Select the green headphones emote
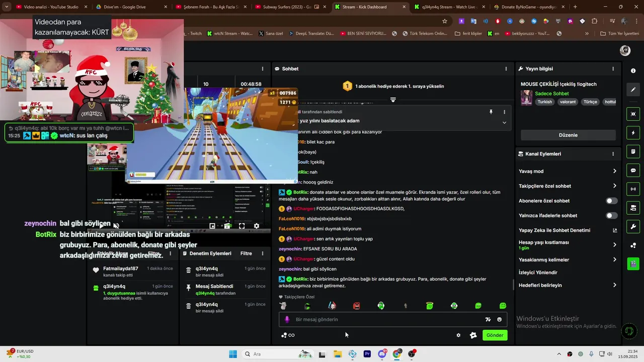 (381, 306)
